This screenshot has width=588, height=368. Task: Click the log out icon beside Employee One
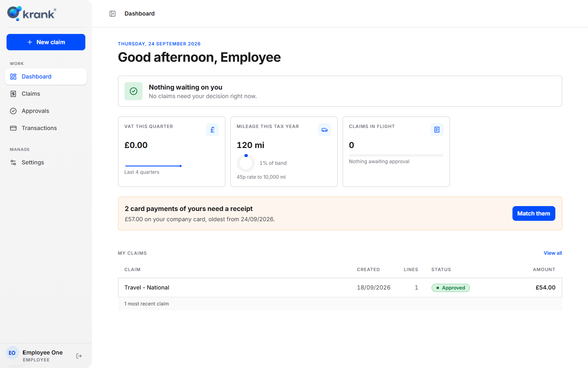79,356
